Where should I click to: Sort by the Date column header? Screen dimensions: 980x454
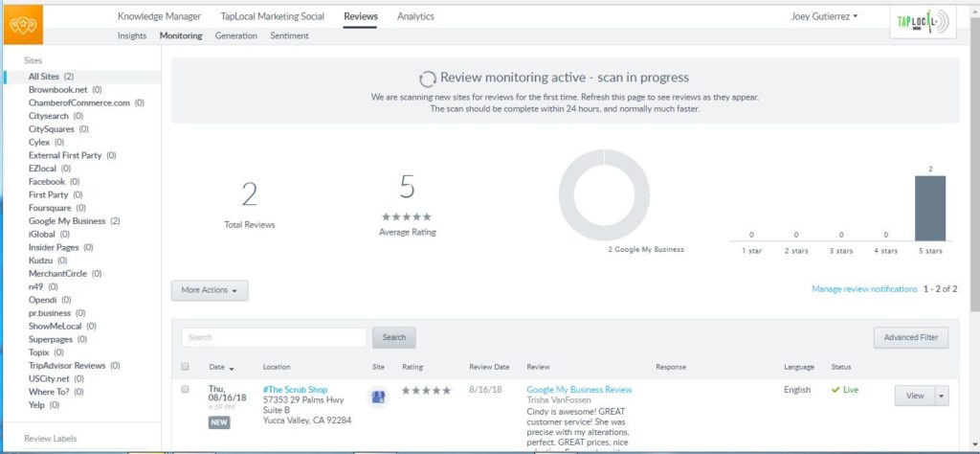point(221,367)
